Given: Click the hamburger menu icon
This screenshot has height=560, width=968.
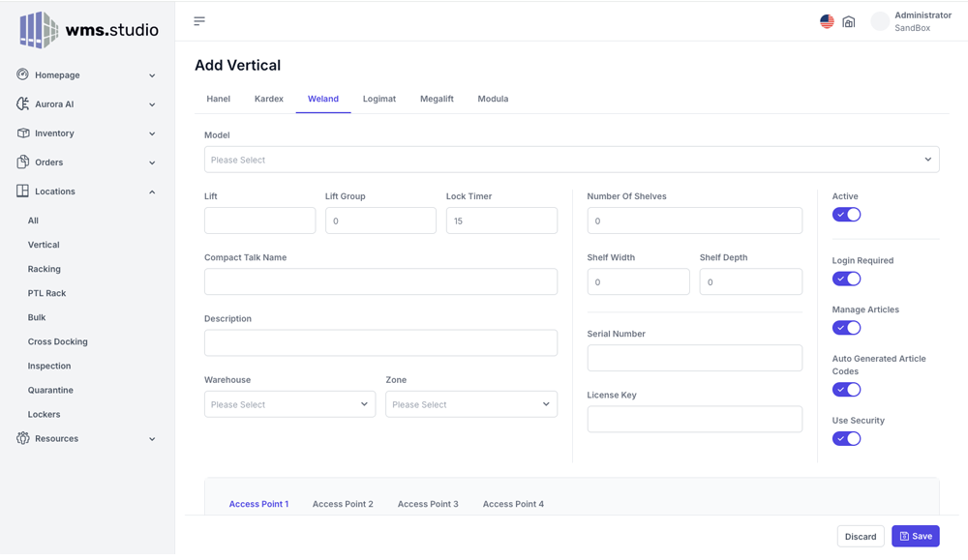Looking at the screenshot, I should coord(199,20).
